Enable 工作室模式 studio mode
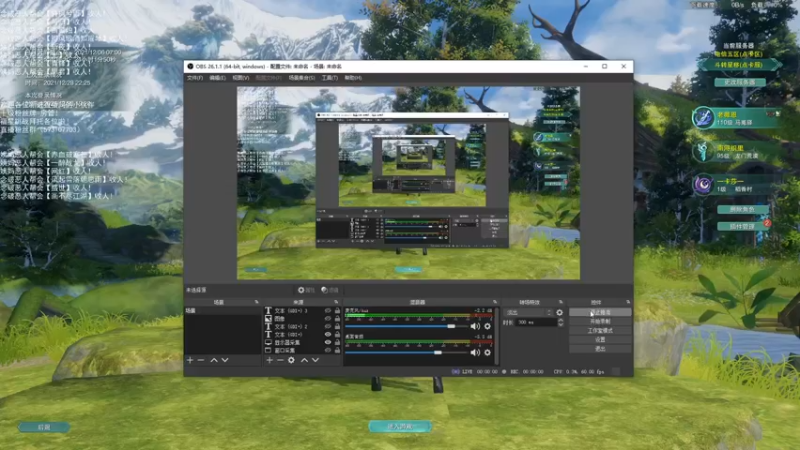Viewport: 800px width, 450px height. tap(600, 331)
